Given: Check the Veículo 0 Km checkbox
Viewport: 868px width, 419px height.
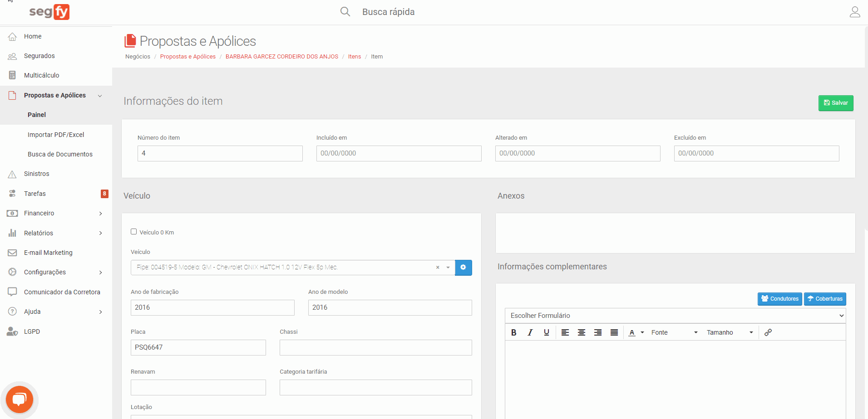Looking at the screenshot, I should coord(134,232).
